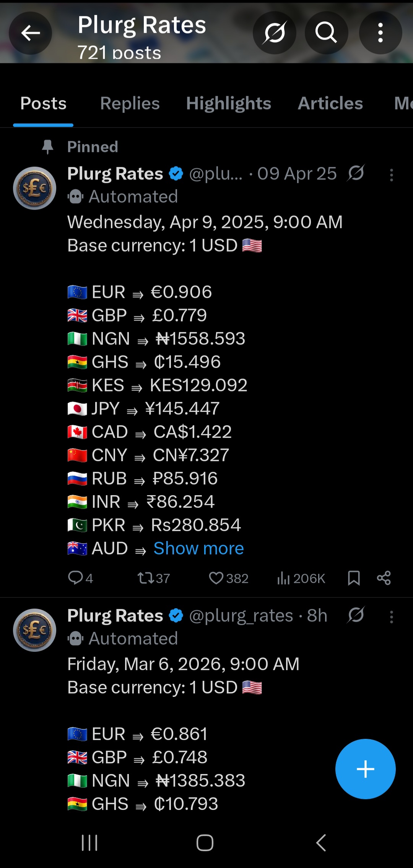
Task: Share the pinned post
Action: click(384, 578)
